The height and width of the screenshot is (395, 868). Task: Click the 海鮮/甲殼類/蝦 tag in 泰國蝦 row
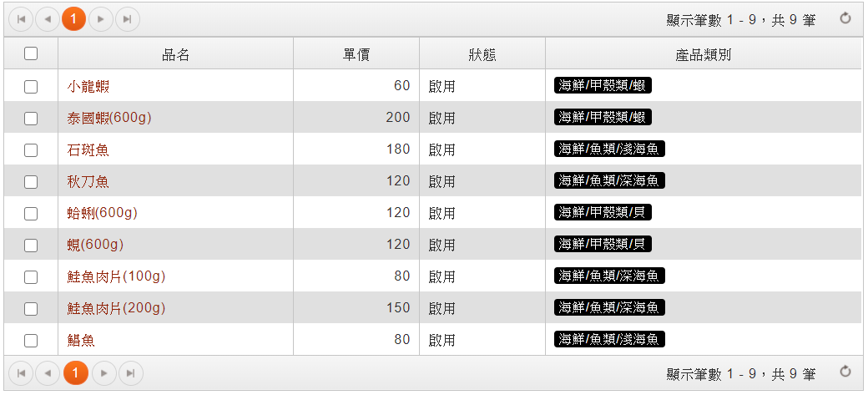(603, 117)
